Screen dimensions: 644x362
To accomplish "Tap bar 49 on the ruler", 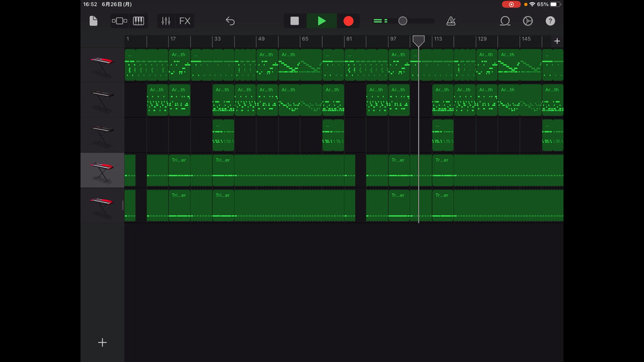I will pos(261,39).
